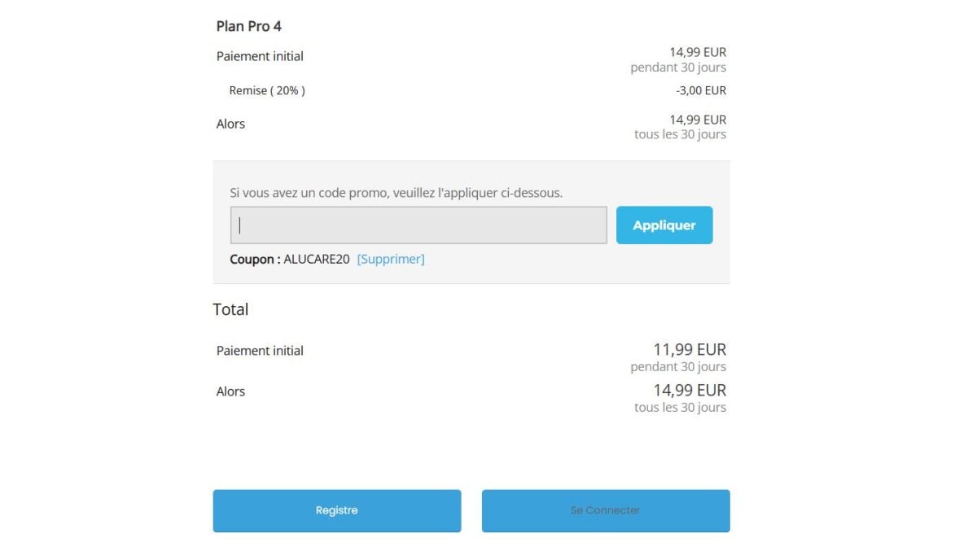Click Paiement initial under the Total section
Screen dimensions: 977x560
tap(260, 350)
